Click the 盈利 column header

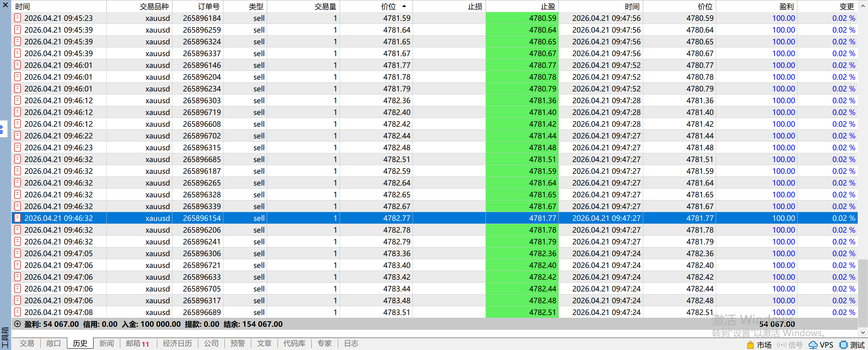[786, 6]
